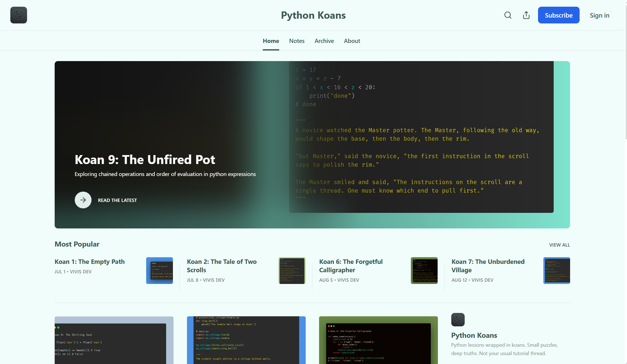
Task: Click the AUG 5 • VIVIS DEV byline
Action: (x=339, y=280)
